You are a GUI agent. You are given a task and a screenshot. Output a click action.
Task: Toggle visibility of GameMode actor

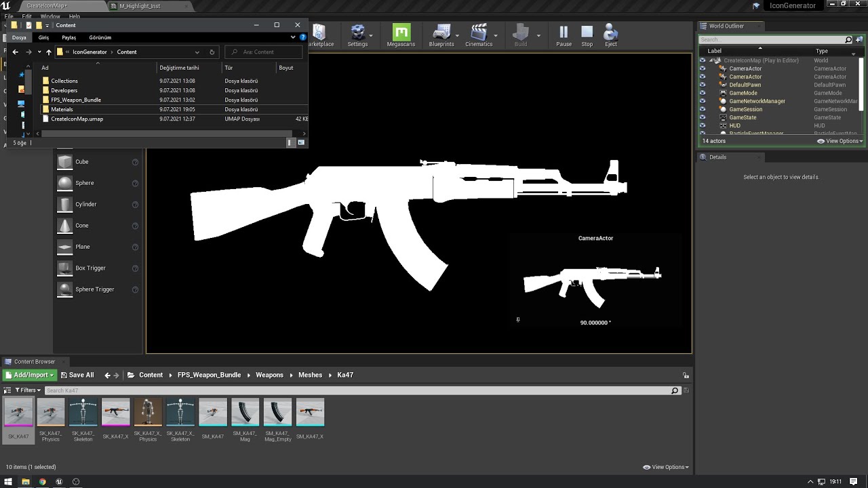(x=703, y=93)
